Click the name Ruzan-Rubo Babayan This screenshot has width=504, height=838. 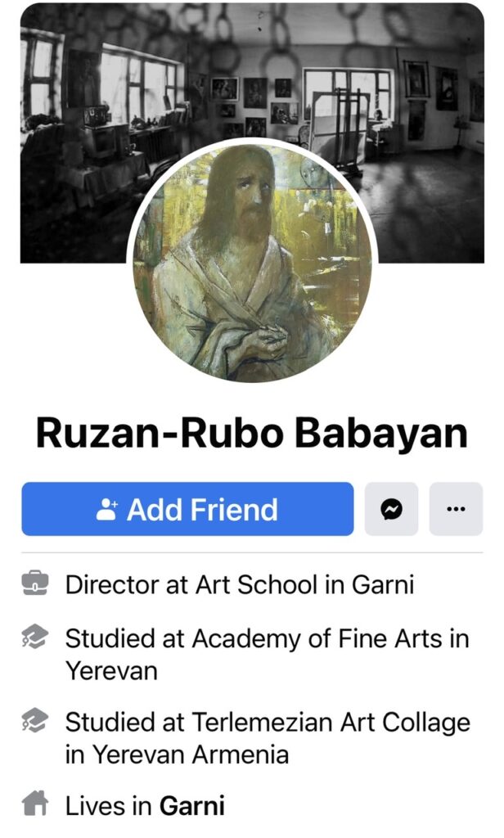click(252, 432)
